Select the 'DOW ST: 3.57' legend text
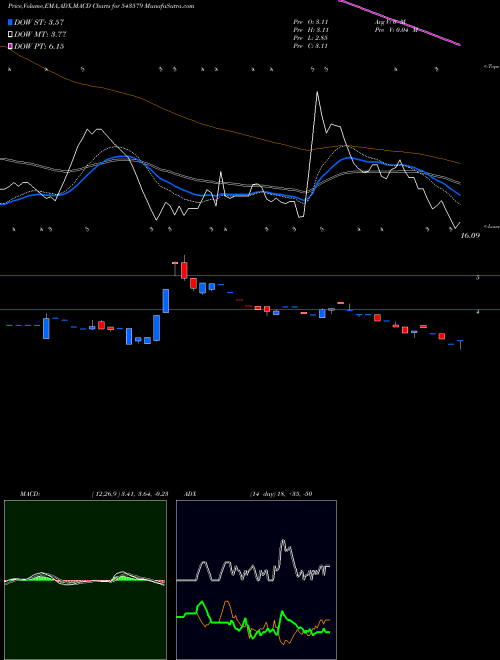 39,22
